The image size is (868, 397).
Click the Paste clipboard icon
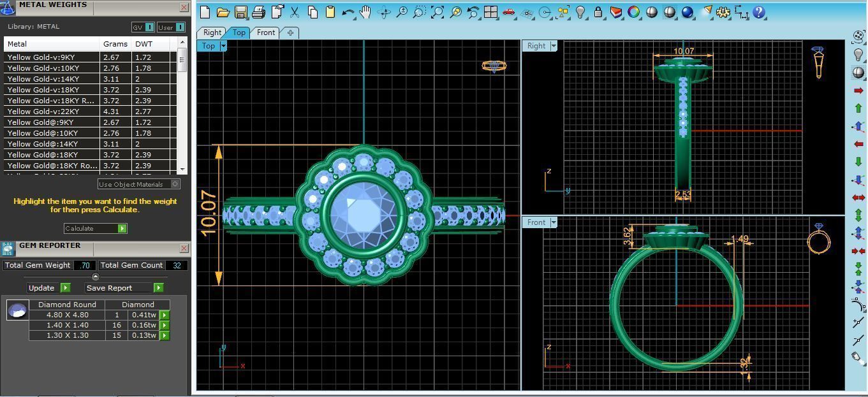(x=330, y=12)
